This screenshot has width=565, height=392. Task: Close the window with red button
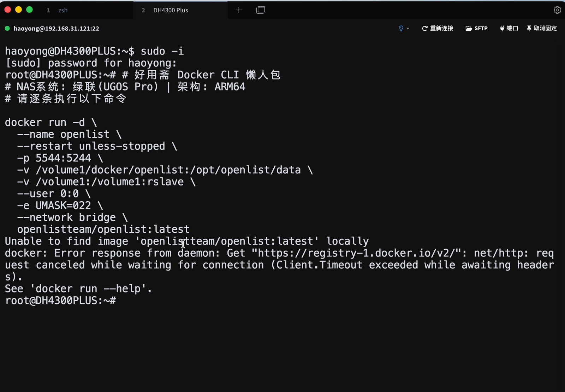[x=7, y=10]
